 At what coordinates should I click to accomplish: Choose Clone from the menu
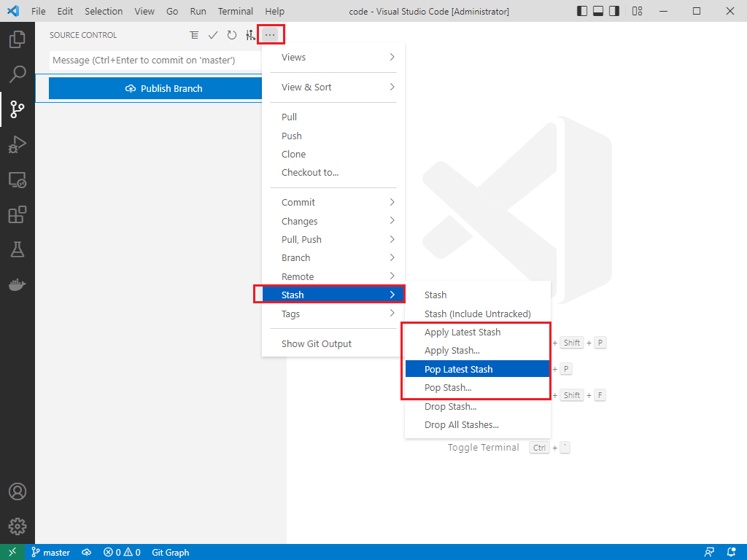333,155
